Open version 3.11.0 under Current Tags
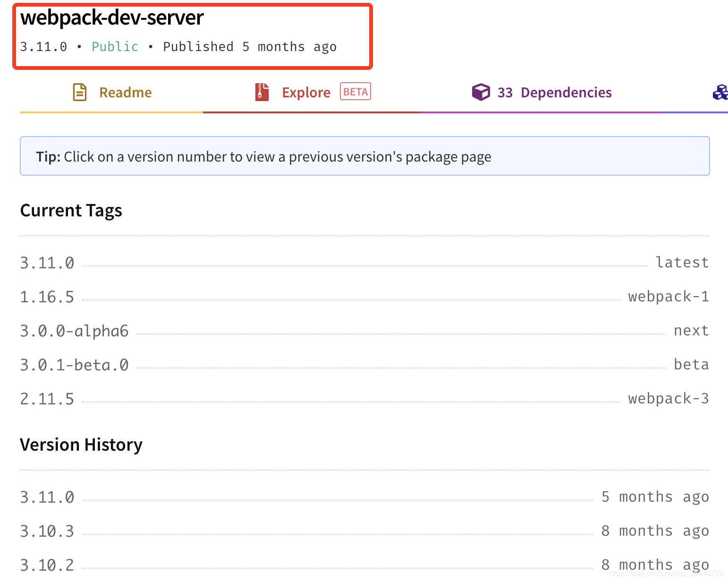 click(x=47, y=263)
